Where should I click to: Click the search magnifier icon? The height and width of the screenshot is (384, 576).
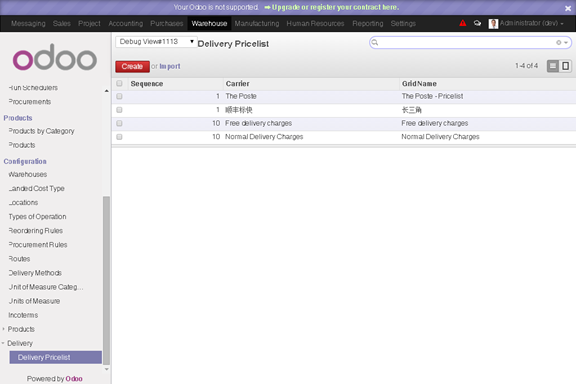click(x=375, y=43)
